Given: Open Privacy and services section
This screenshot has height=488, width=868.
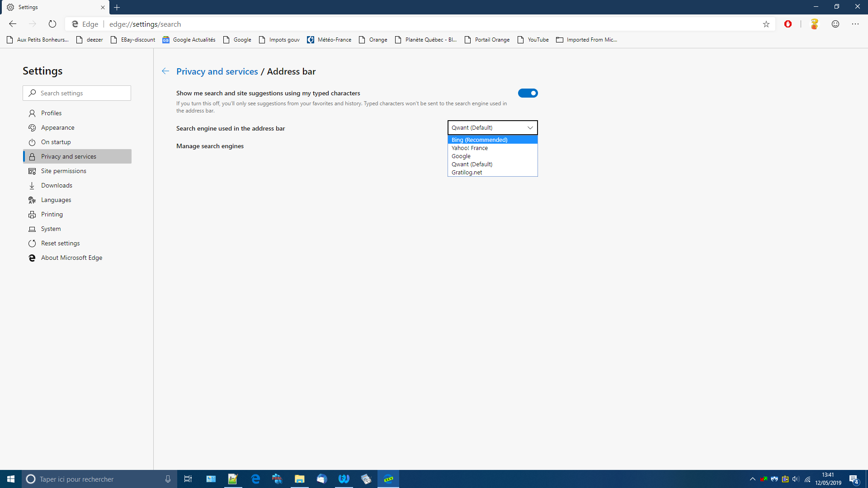Looking at the screenshot, I should pyautogui.click(x=77, y=156).
